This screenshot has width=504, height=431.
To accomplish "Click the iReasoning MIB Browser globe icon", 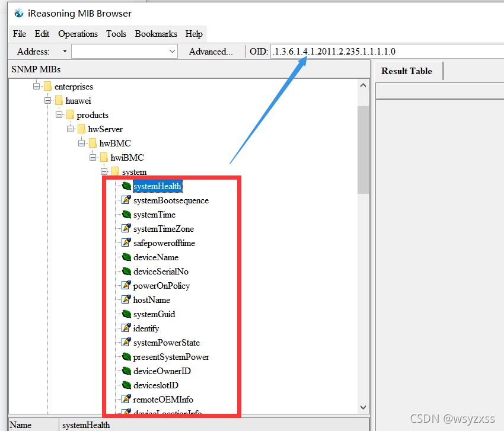I will 19,13.
